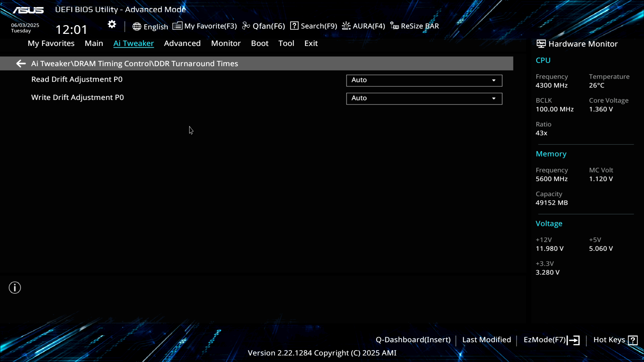The height and width of the screenshot is (362, 644).
Task: Open the Advanced tab
Action: (x=182, y=43)
